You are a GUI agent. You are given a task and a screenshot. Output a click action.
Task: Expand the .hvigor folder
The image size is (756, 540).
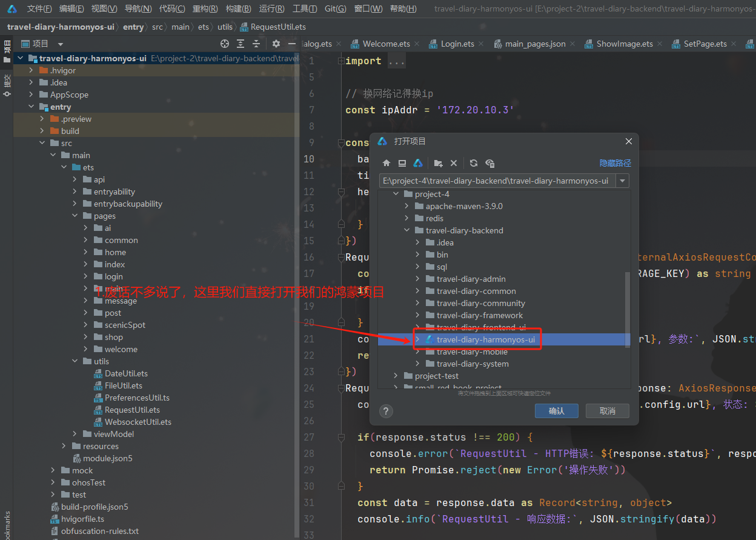31,70
